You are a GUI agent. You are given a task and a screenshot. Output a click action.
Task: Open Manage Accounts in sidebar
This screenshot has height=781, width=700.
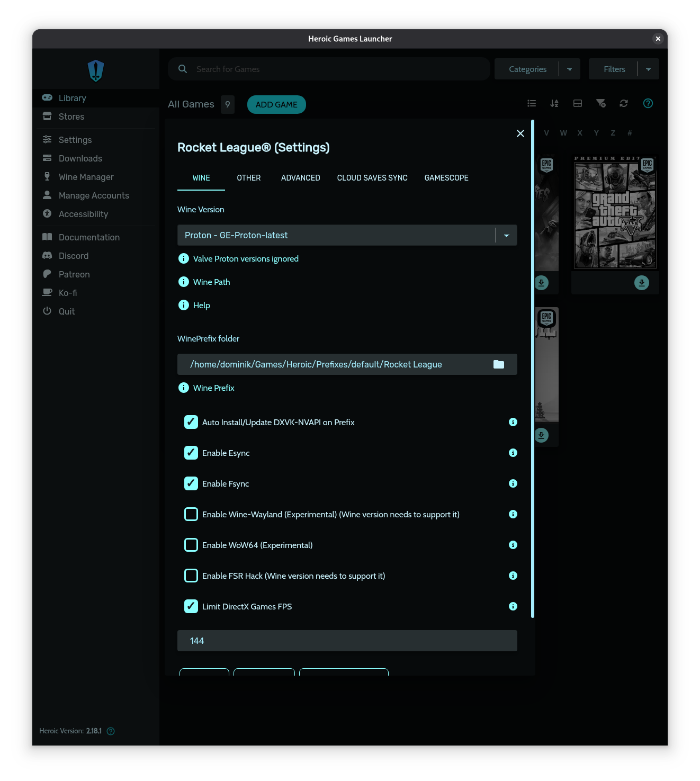tap(96, 195)
